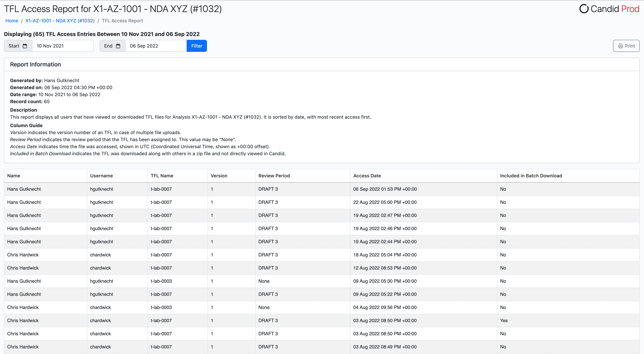Click the Username column header
The width and height of the screenshot is (644, 354).
click(101, 176)
